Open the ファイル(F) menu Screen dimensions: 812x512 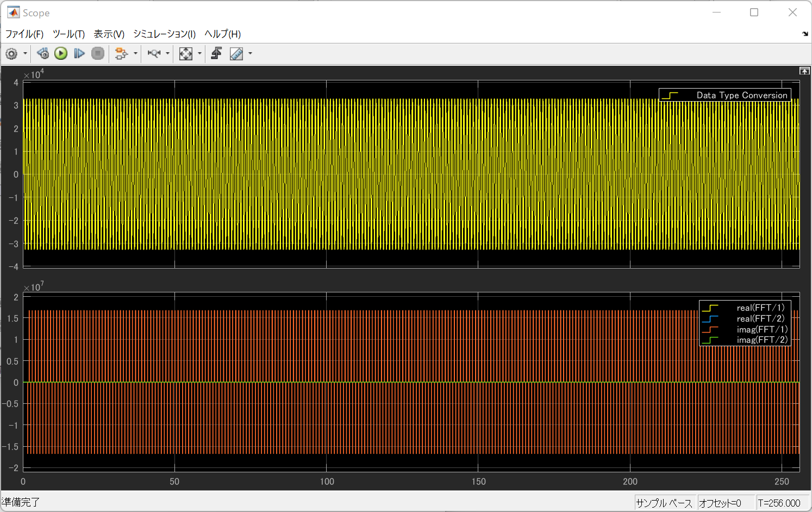24,34
